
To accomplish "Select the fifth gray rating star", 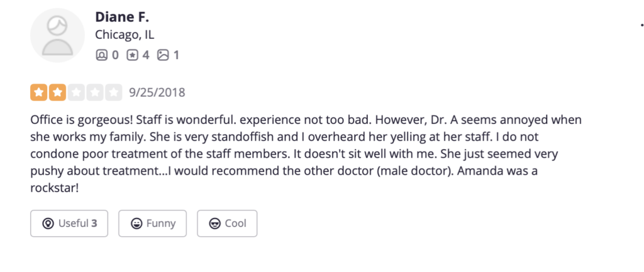I will 114,92.
